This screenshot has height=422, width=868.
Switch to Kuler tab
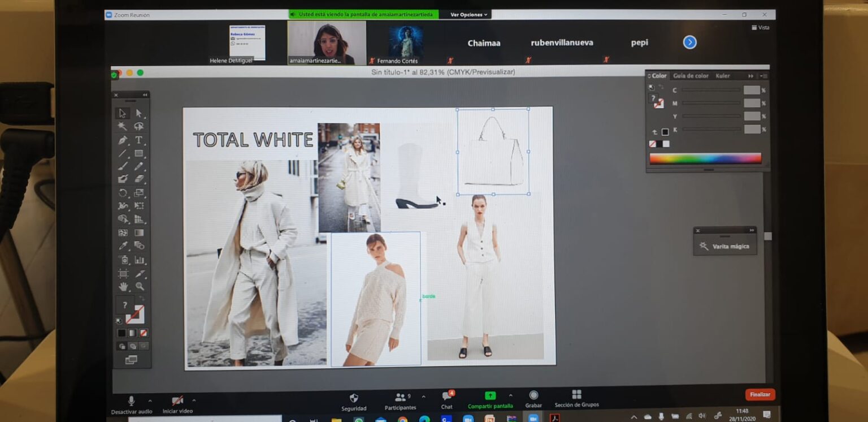click(x=722, y=76)
